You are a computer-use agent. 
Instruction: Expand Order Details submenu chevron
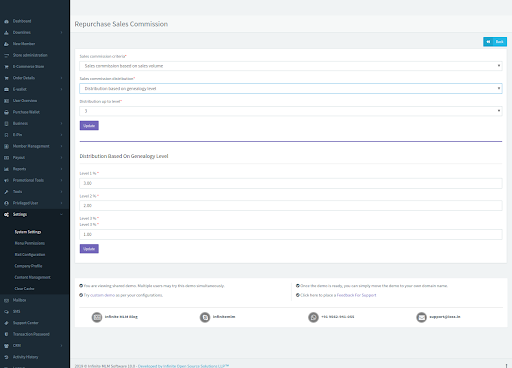point(62,78)
